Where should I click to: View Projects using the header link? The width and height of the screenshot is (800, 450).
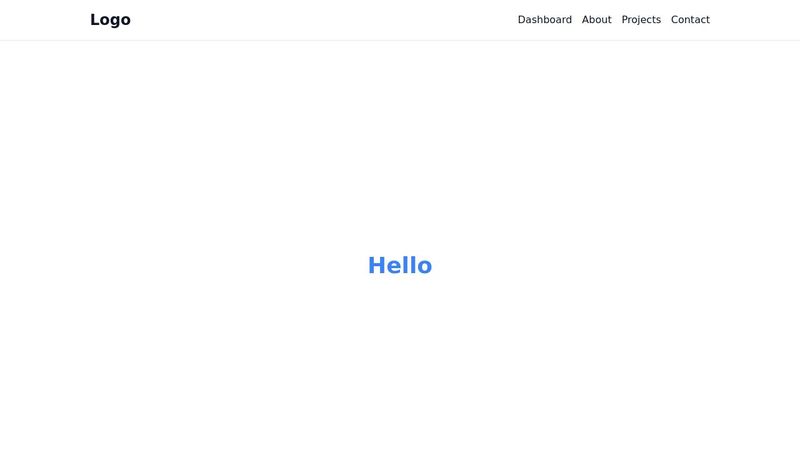pyautogui.click(x=641, y=20)
